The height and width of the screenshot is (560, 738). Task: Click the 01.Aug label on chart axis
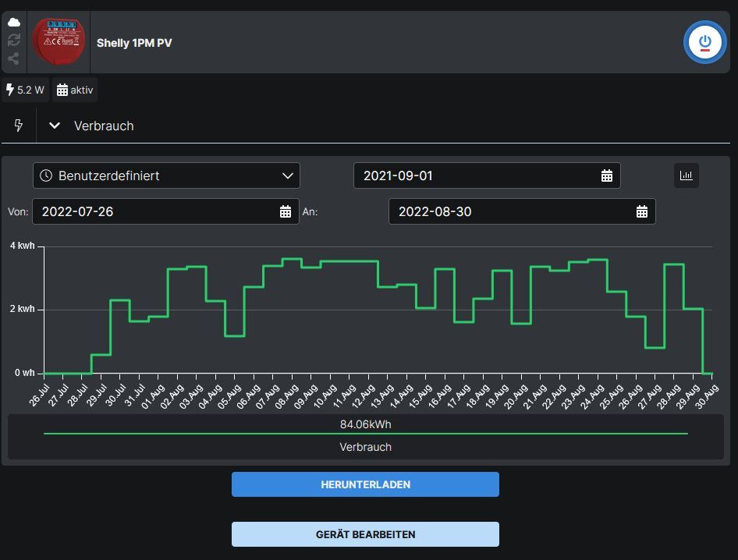(x=153, y=396)
